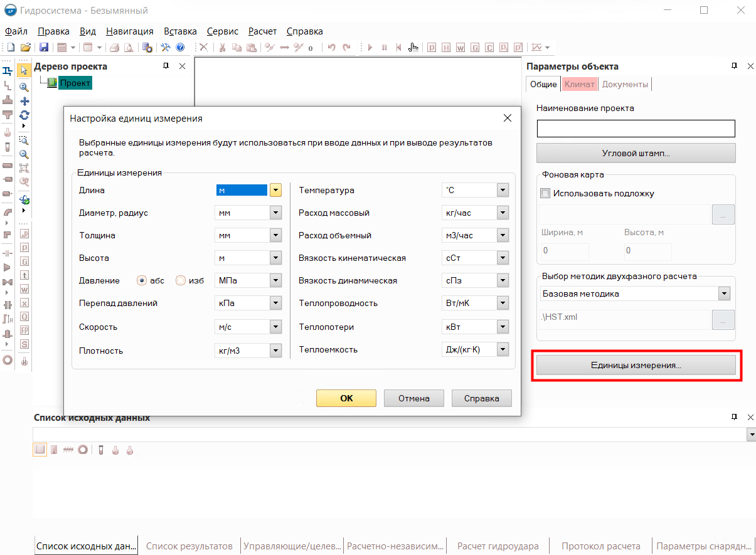756x555 pixels.
Task: Switch to the "Климат" tab
Action: (579, 84)
